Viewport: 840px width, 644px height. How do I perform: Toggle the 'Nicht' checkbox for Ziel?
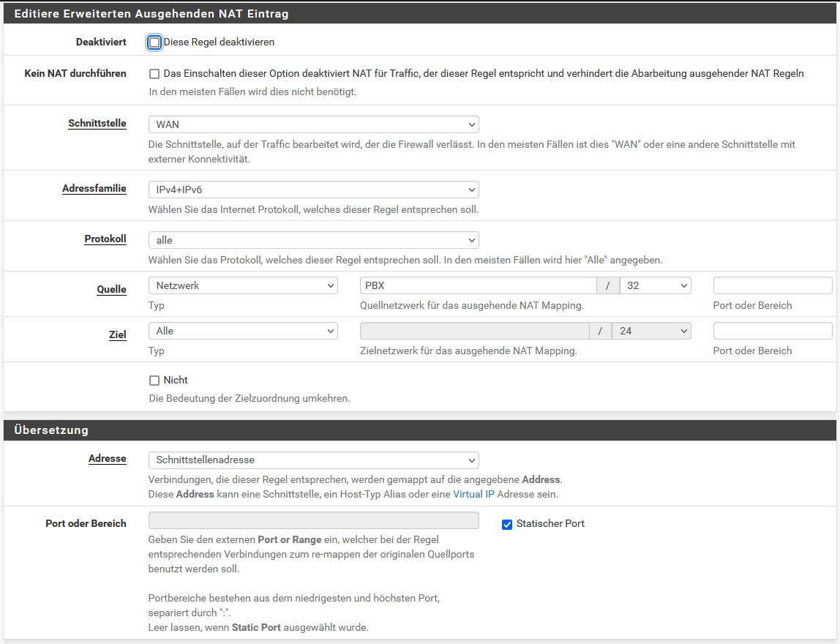[154, 381]
